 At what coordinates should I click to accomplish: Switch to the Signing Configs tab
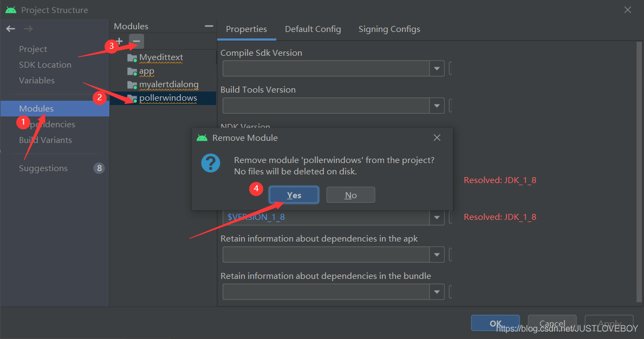pos(389,29)
